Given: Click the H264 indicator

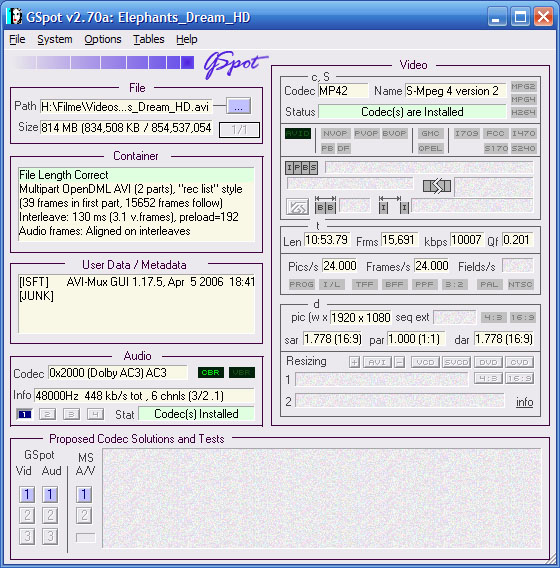Looking at the screenshot, I should tap(523, 112).
